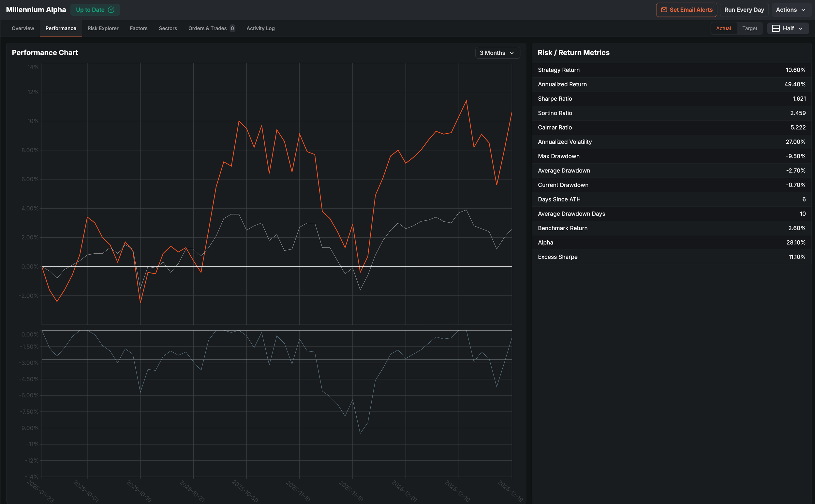The width and height of the screenshot is (815, 504).
Task: Click the Half layout panel icon
Action: pos(776,28)
